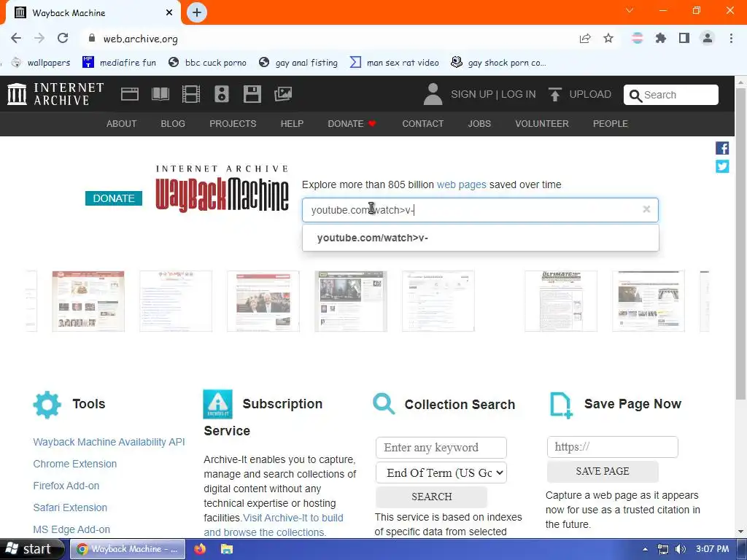
Task: Click the collection SEARCH button
Action: 432,497
